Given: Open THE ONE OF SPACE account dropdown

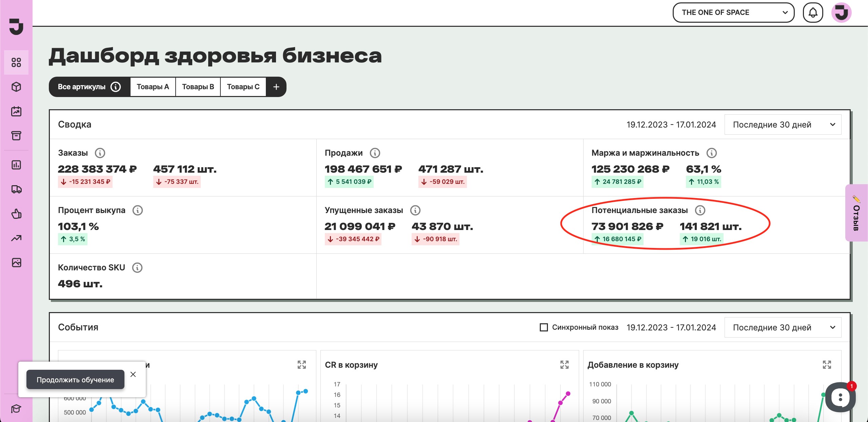Looking at the screenshot, I should (733, 13).
